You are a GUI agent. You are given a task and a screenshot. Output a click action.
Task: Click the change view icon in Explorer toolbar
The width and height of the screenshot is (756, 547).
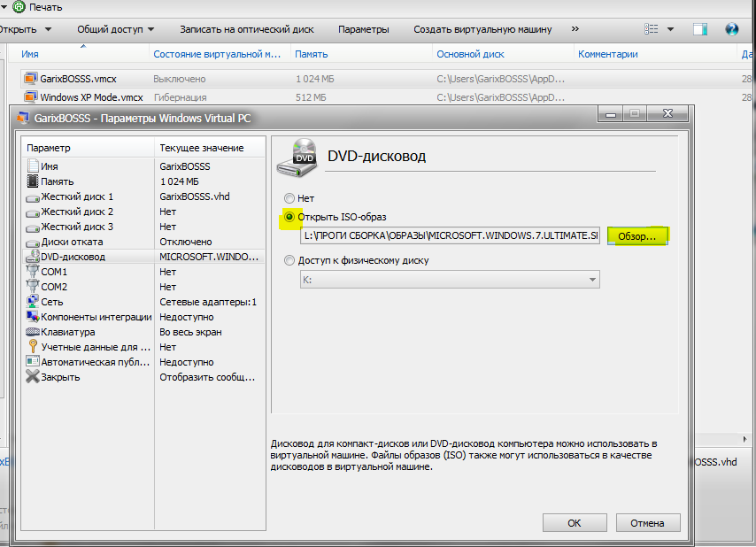point(651,29)
